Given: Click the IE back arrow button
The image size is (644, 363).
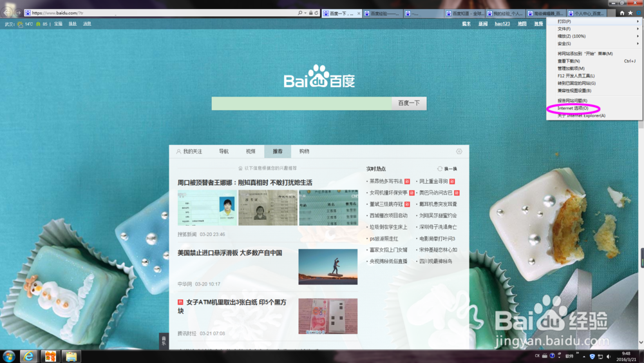Looking at the screenshot, I should 7,13.
